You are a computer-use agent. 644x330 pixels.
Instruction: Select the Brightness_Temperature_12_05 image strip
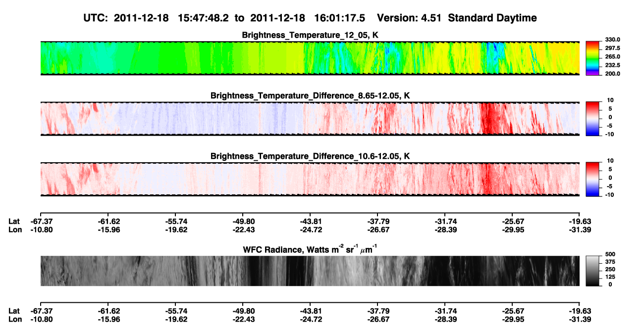point(310,58)
